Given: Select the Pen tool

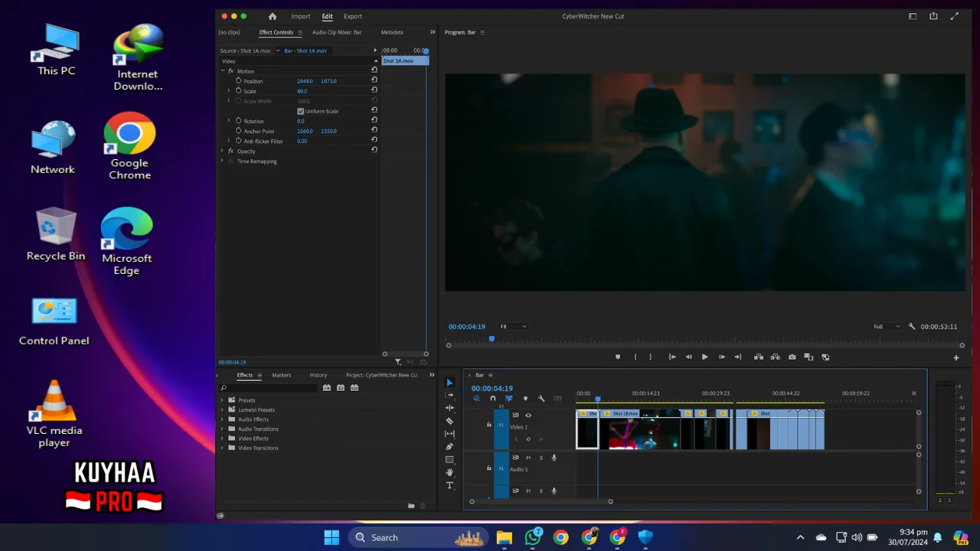Looking at the screenshot, I should pyautogui.click(x=449, y=447).
